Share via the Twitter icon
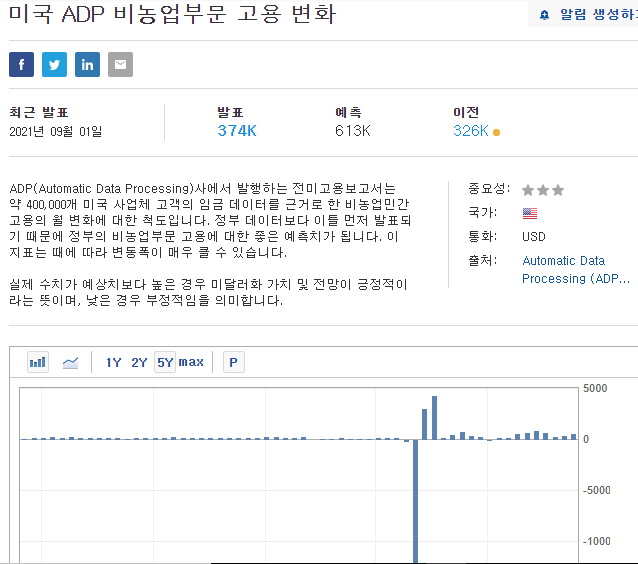The width and height of the screenshot is (638, 564). coord(54,64)
